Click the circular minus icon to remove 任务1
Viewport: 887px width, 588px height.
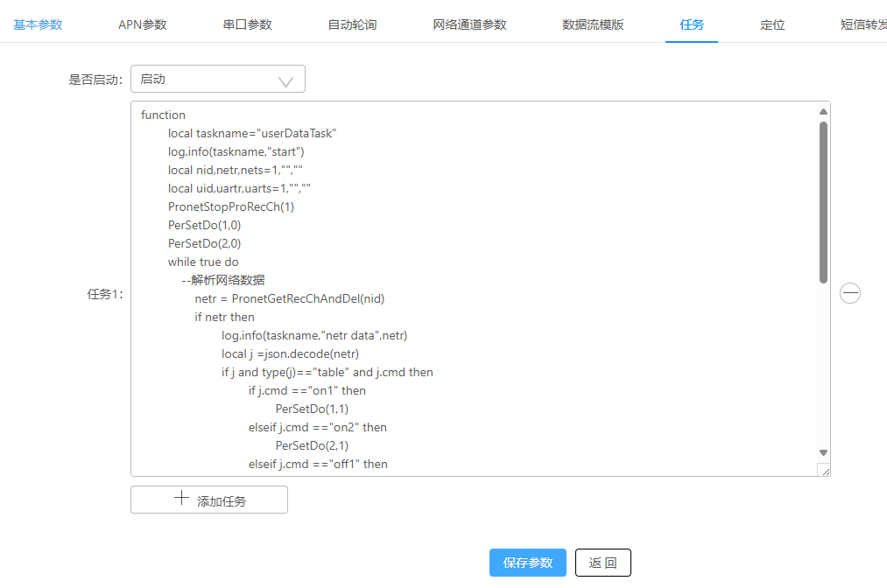tap(849, 293)
